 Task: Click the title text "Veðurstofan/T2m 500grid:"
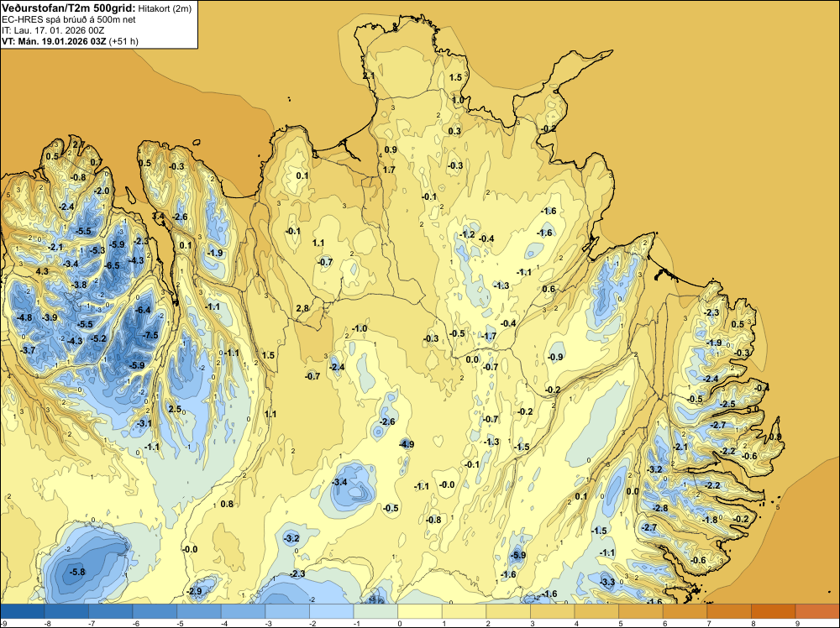point(69,8)
